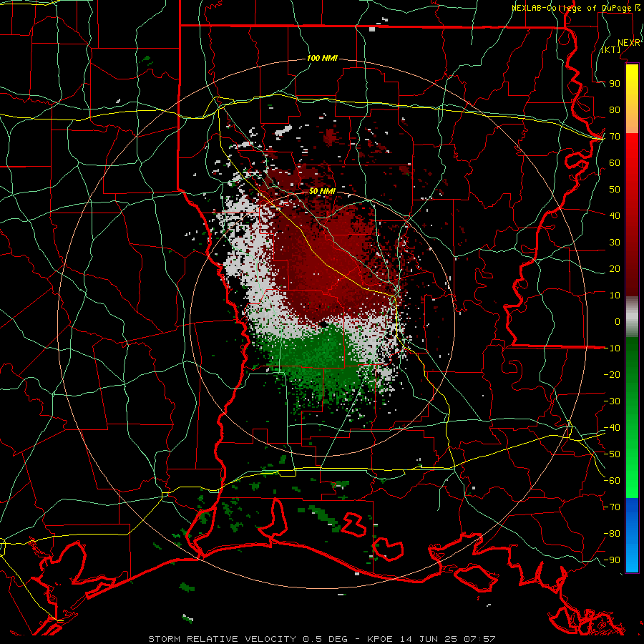Select the 50 value on velocity scale
644x644 pixels.
pos(615,190)
